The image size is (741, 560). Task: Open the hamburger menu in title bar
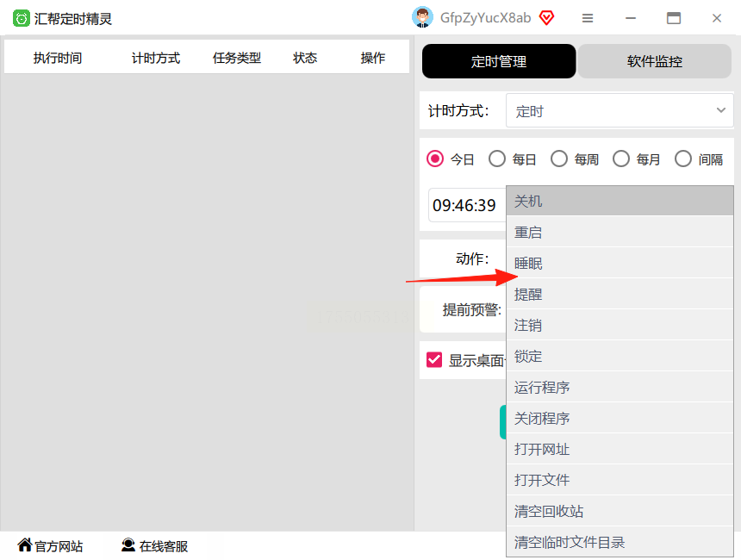tap(588, 18)
